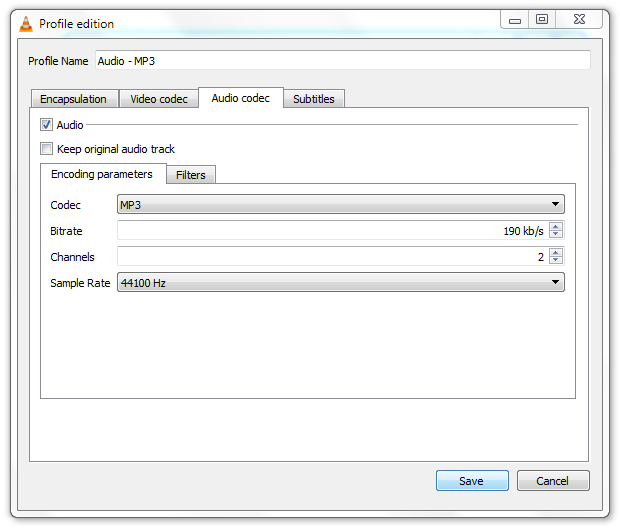Decrease the Channels count with down arrow
The image size is (620, 528).
tap(556, 260)
